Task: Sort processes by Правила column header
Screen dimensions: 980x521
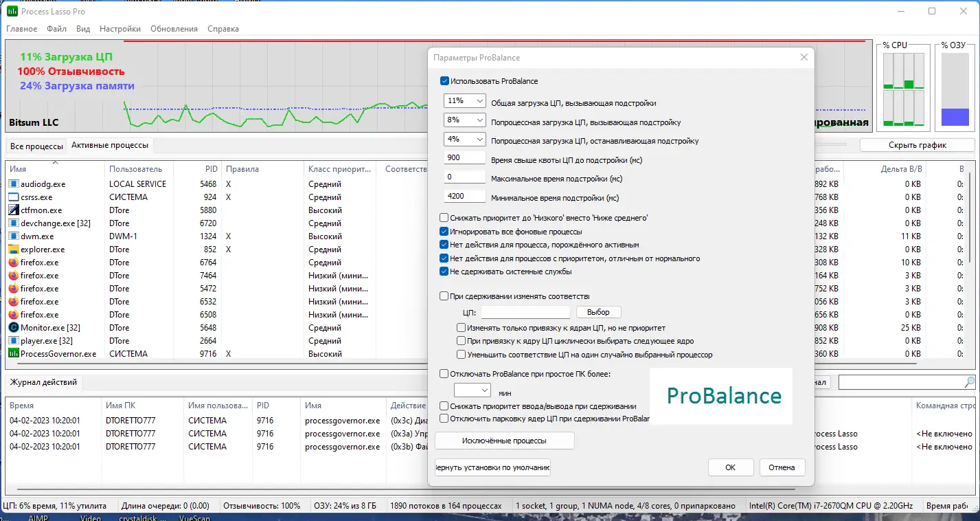Action: tap(262, 169)
